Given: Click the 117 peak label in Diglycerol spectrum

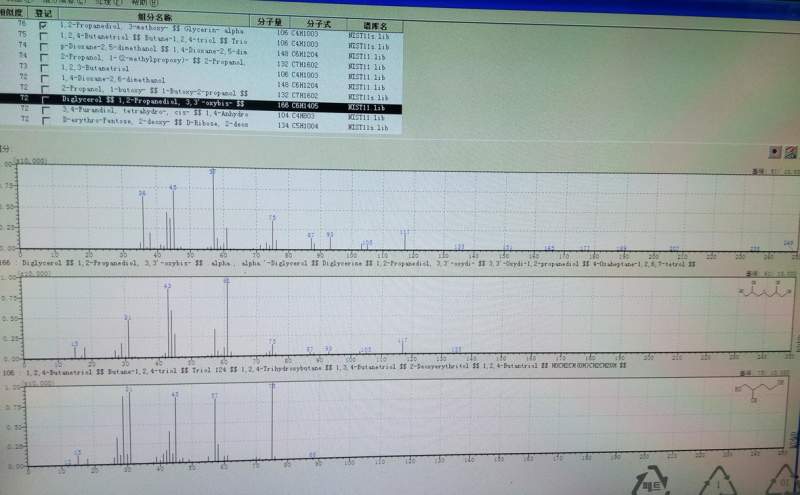Looking at the screenshot, I should pyautogui.click(x=403, y=341).
